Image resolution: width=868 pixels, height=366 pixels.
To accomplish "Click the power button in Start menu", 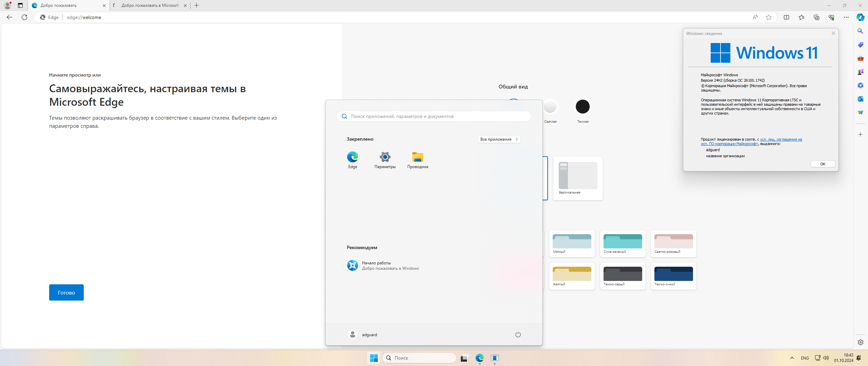I will coord(518,334).
